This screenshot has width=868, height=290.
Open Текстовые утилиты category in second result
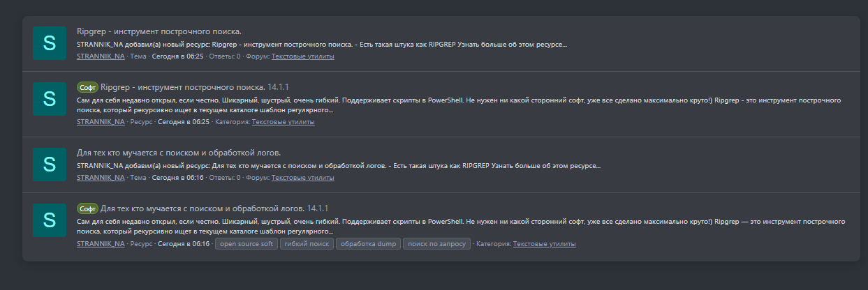point(284,122)
